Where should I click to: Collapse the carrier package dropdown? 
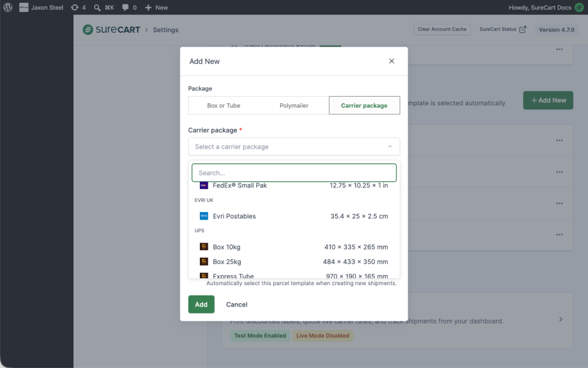coord(390,147)
